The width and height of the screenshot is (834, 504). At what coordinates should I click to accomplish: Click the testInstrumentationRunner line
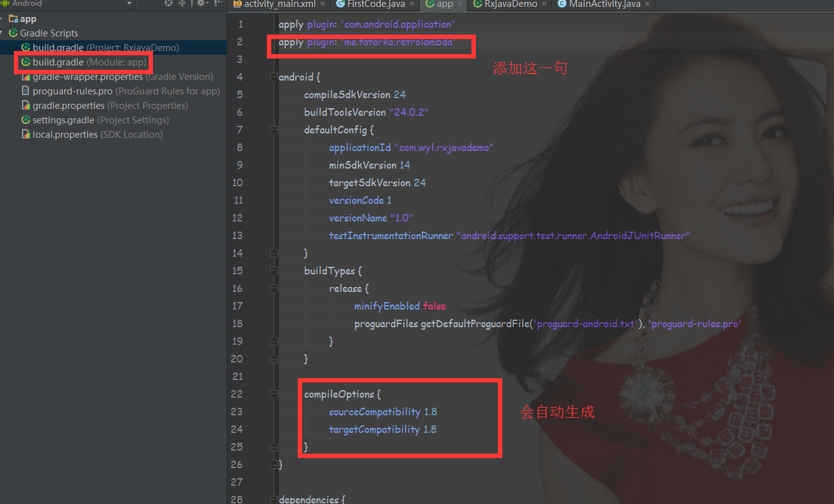point(510,235)
